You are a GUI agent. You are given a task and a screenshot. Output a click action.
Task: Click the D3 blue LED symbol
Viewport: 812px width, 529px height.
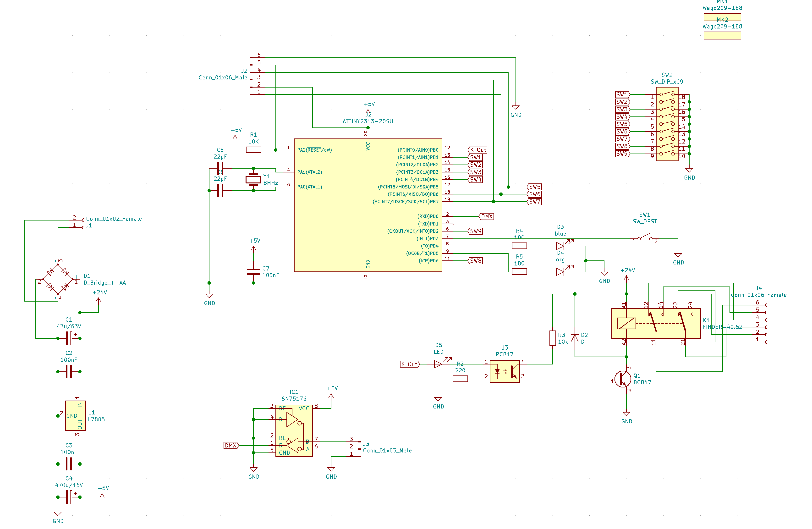click(x=560, y=246)
